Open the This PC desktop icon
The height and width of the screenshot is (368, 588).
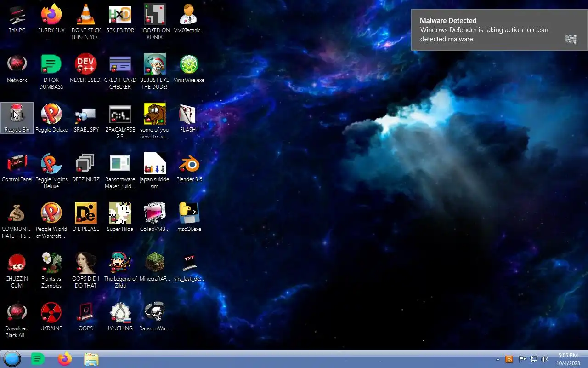(17, 19)
